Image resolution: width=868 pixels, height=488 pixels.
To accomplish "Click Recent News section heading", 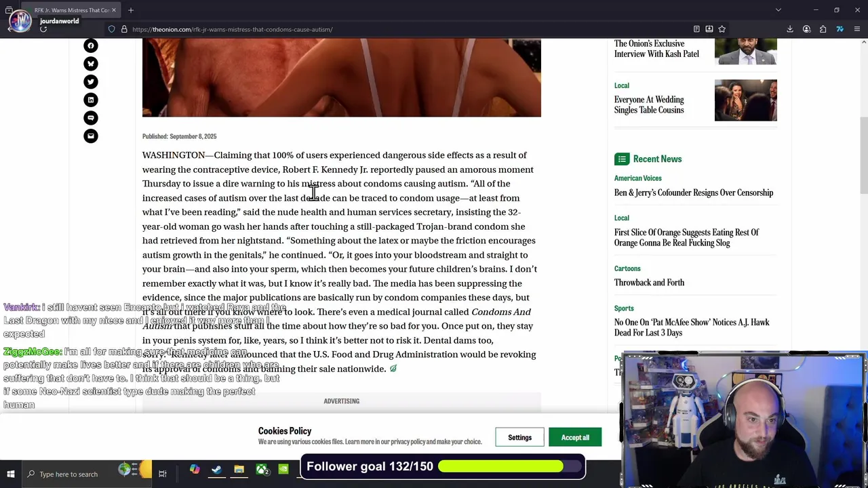I will click(657, 159).
